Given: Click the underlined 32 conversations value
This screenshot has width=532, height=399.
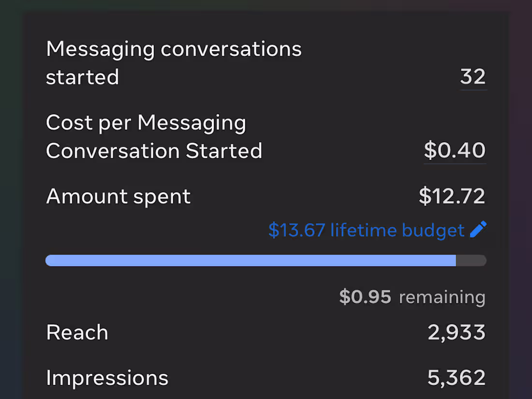Looking at the screenshot, I should coord(473,77).
